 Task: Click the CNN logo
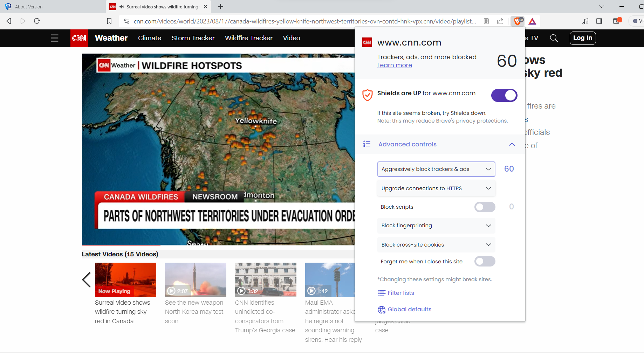click(x=79, y=38)
